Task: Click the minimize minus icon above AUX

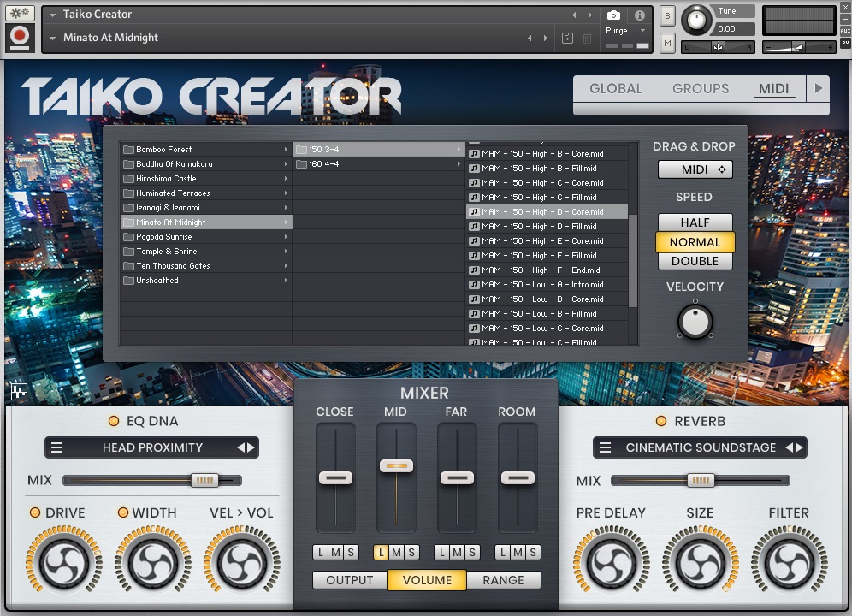Action: (845, 19)
